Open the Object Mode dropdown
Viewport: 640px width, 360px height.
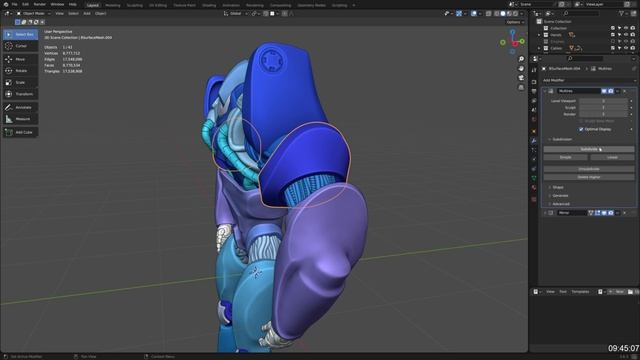click(x=33, y=13)
